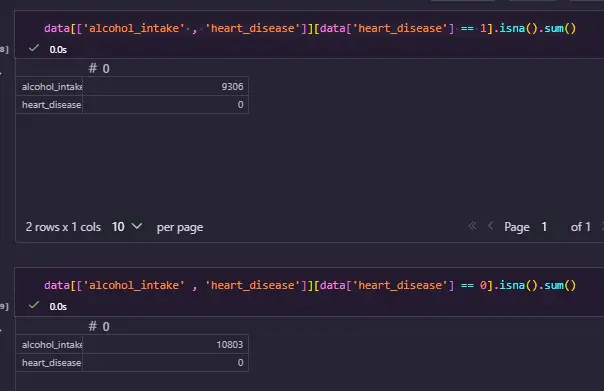Click the success checkmark of first cell
Image resolution: width=604 pixels, height=391 pixels.
point(34,48)
